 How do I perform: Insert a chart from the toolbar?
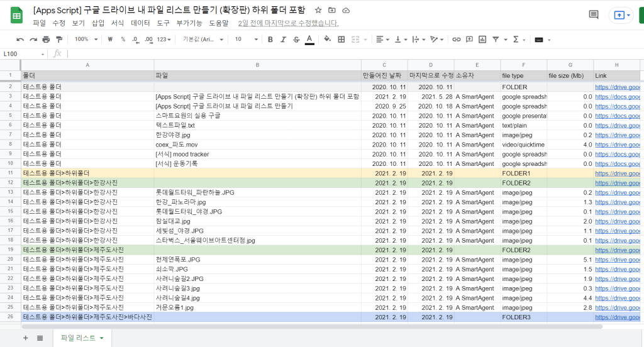(482, 39)
